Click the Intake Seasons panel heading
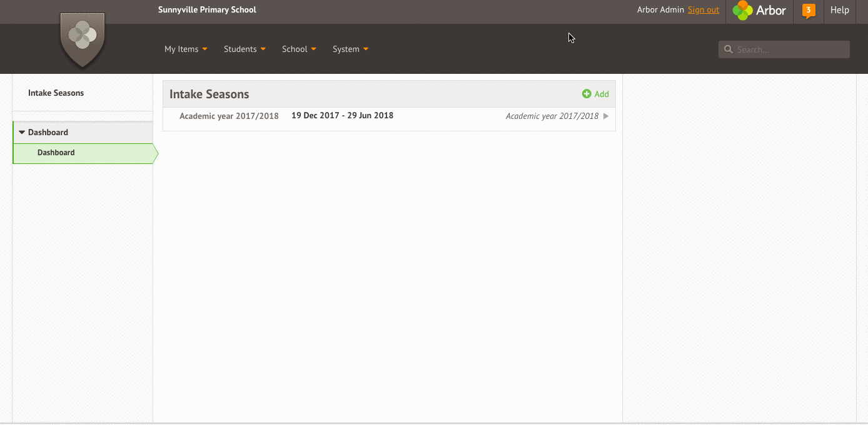The image size is (868, 425). click(209, 95)
